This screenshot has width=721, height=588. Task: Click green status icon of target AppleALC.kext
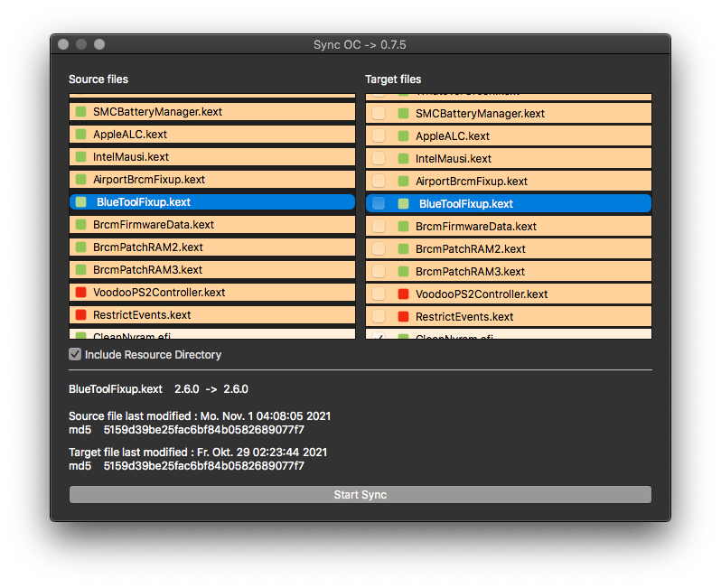pyautogui.click(x=403, y=135)
